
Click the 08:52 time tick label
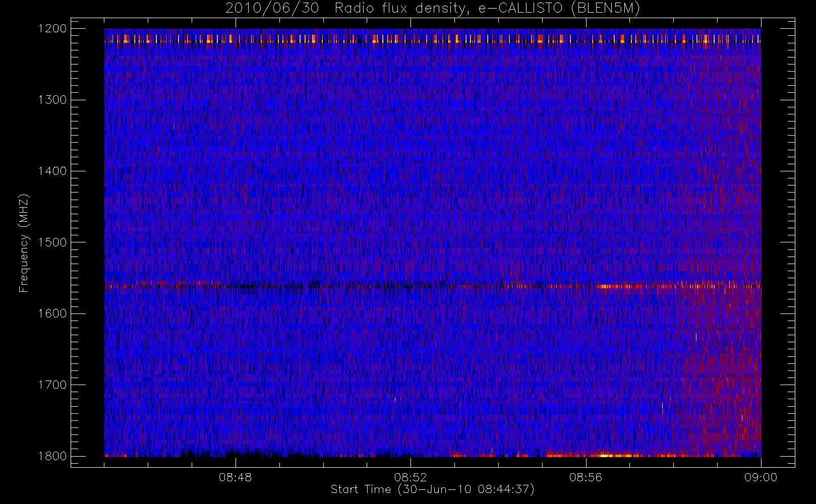[411, 477]
